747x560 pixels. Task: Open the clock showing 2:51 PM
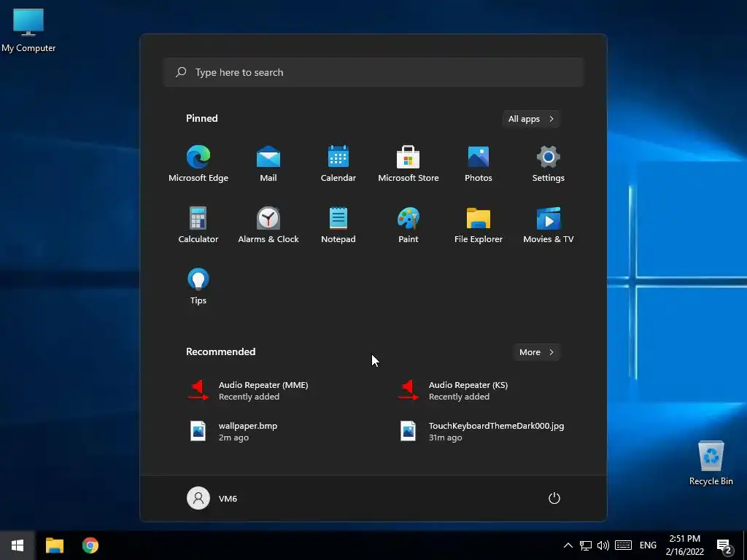click(684, 545)
